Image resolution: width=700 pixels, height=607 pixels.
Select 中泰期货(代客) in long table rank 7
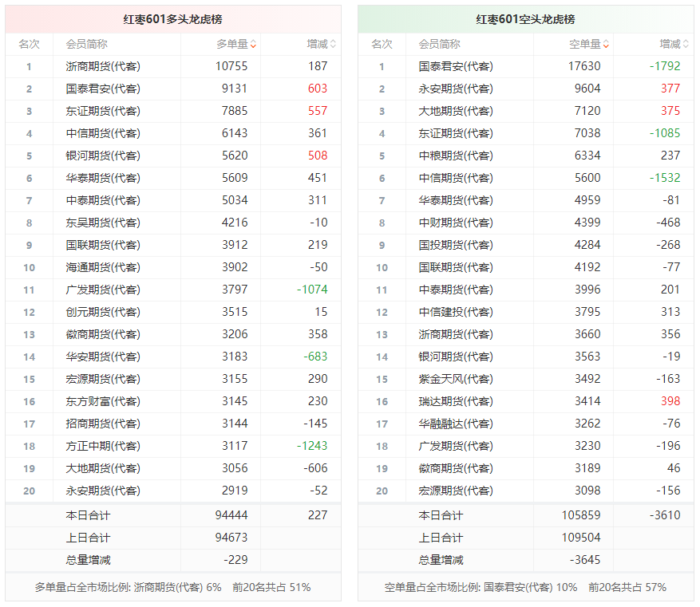point(103,200)
